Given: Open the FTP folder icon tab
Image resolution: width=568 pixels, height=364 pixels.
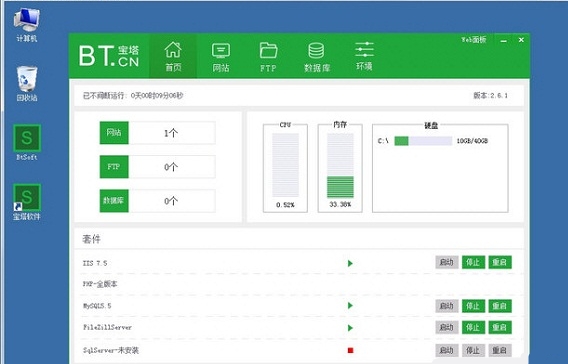Looking at the screenshot, I should [268, 57].
